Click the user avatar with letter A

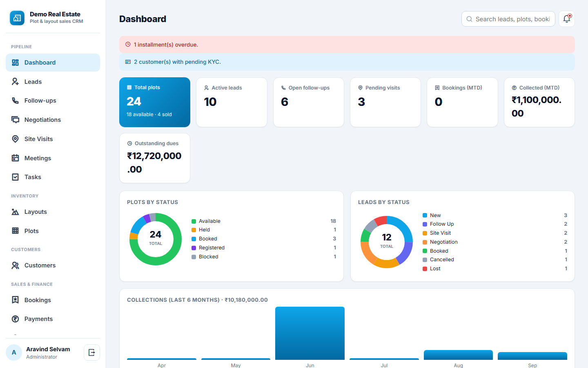(x=14, y=352)
